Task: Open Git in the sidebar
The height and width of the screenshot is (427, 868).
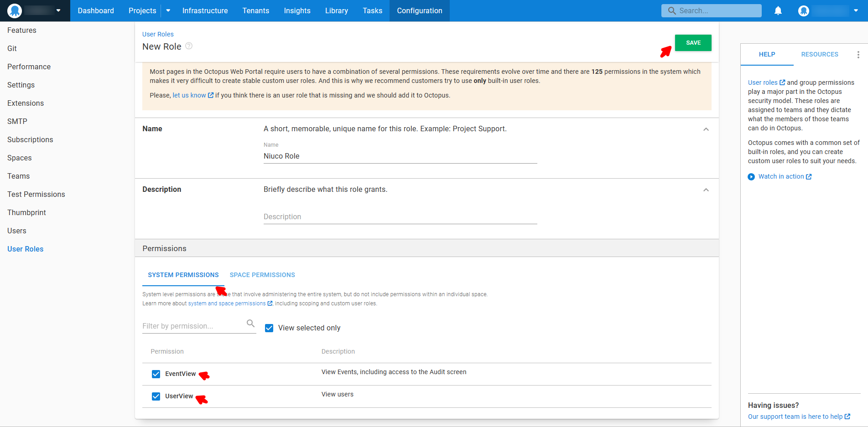Action: click(12, 48)
